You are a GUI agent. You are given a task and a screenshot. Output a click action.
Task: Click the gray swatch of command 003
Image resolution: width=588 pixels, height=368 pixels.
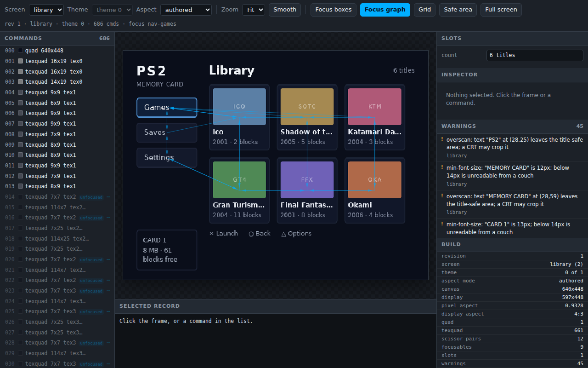pyautogui.click(x=20, y=82)
